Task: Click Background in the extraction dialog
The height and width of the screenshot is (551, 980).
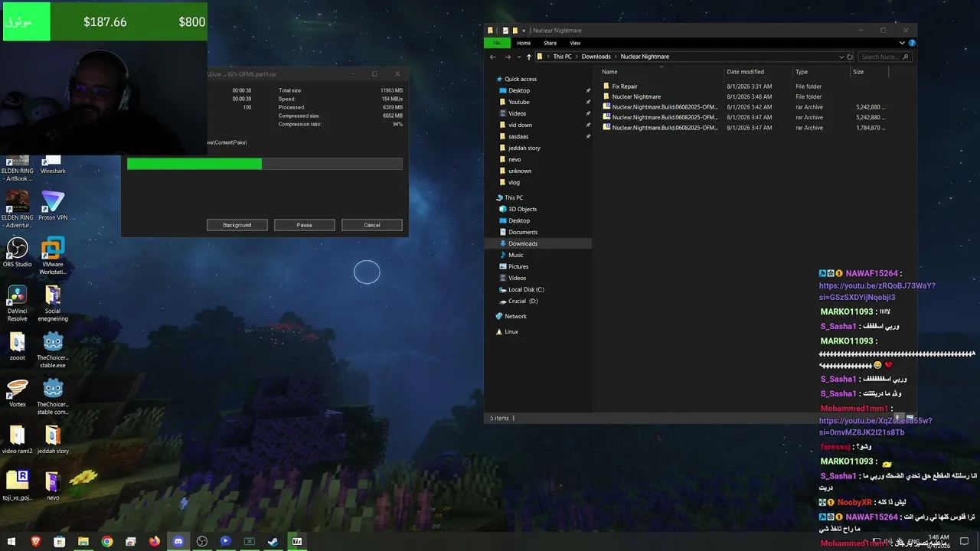Action: [x=237, y=225]
